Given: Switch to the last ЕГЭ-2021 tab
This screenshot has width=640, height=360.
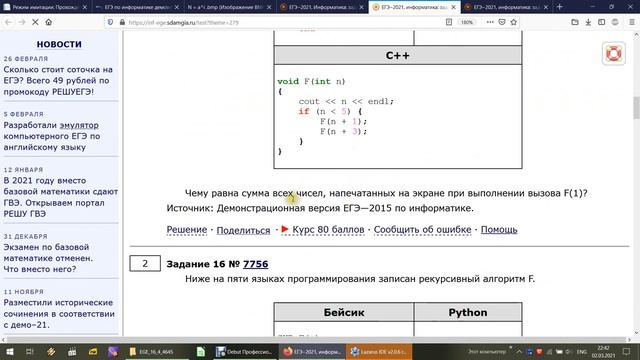Looking at the screenshot, I should (x=506, y=7).
